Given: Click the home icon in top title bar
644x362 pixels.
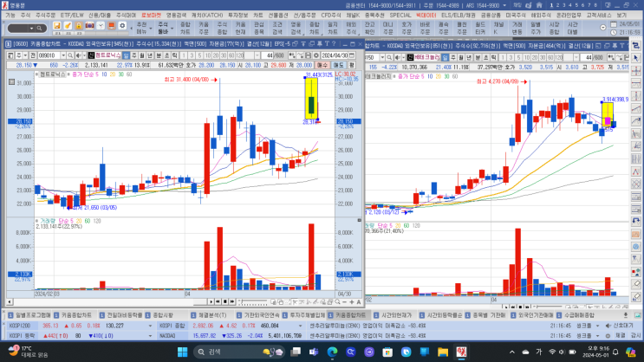Looking at the screenshot, I should pyautogui.click(x=539, y=5).
